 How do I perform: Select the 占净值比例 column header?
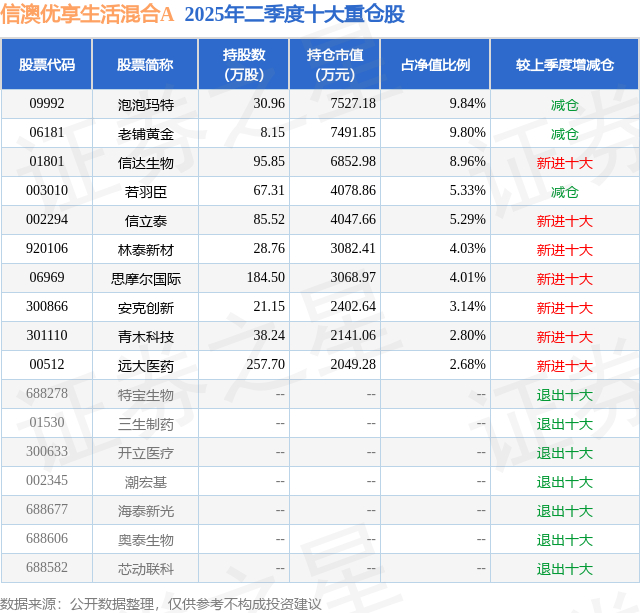(x=435, y=64)
